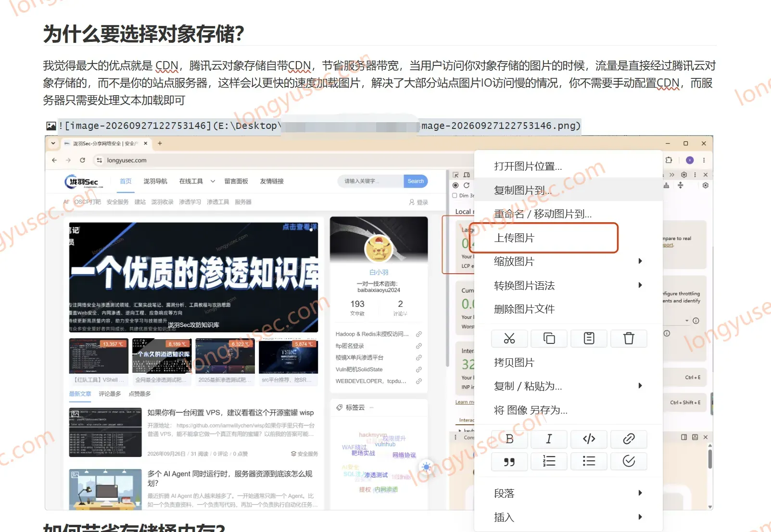Toggle task list with the circled checkmark icon
The height and width of the screenshot is (532, 771).
[629, 461]
